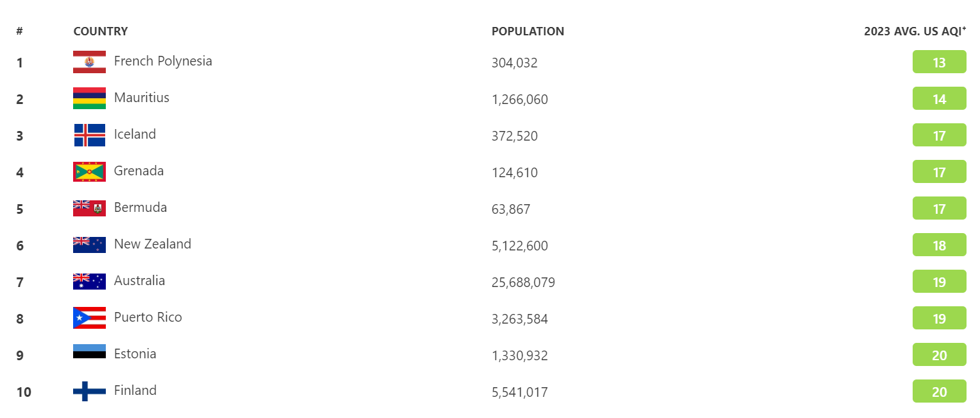Click the Mauritius flag icon
Viewport: 980px width, 418px height.
coord(89,98)
